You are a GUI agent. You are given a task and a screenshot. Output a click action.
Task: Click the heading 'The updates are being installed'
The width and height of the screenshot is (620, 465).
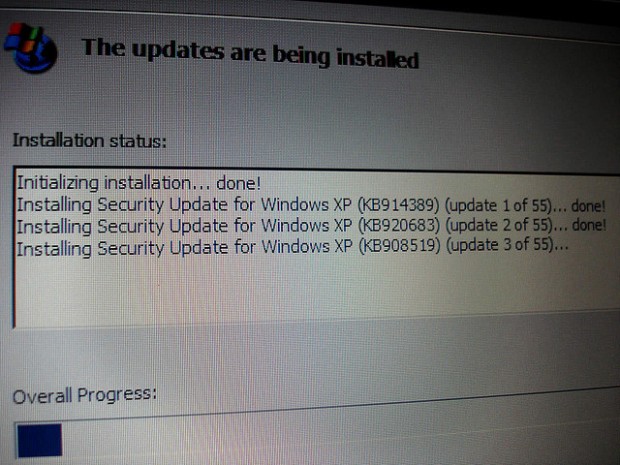(250, 53)
